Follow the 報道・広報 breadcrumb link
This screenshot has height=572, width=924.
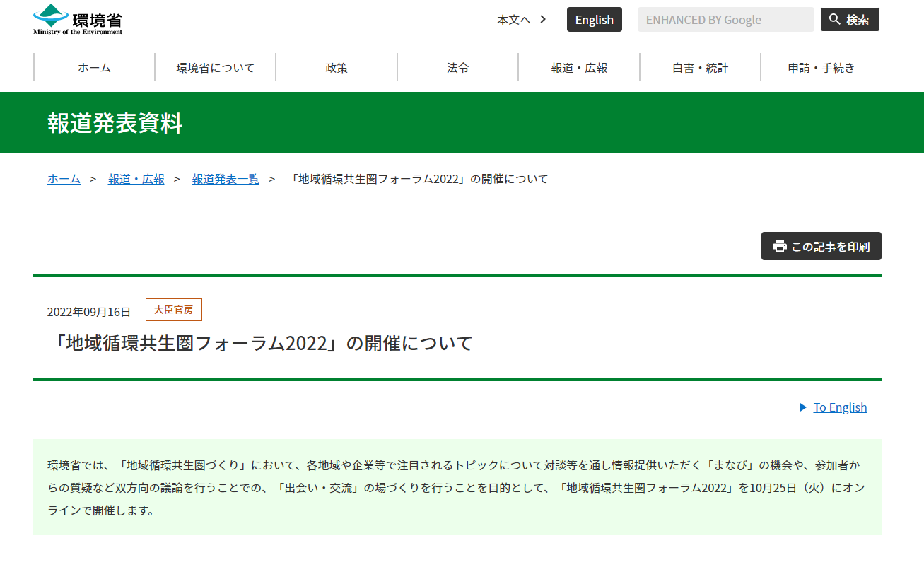[136, 179]
